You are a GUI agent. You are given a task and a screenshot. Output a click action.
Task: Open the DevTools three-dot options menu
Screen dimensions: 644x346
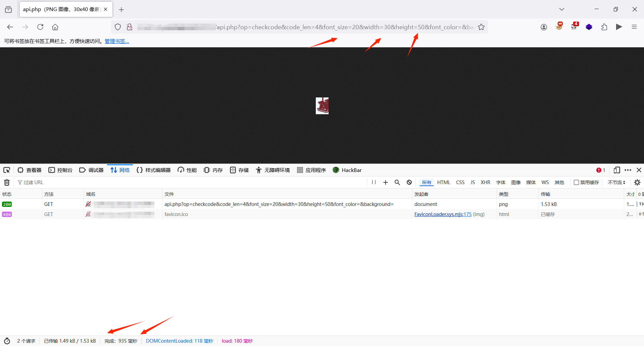pos(628,170)
